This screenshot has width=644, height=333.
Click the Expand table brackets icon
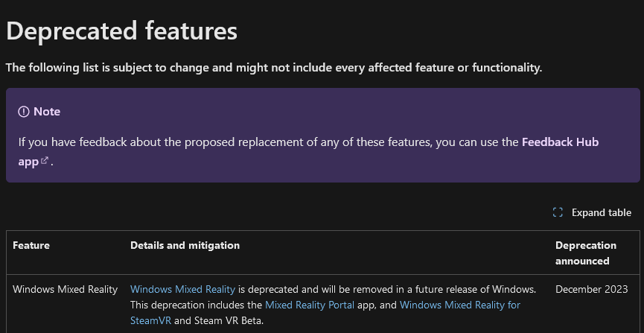[558, 212]
